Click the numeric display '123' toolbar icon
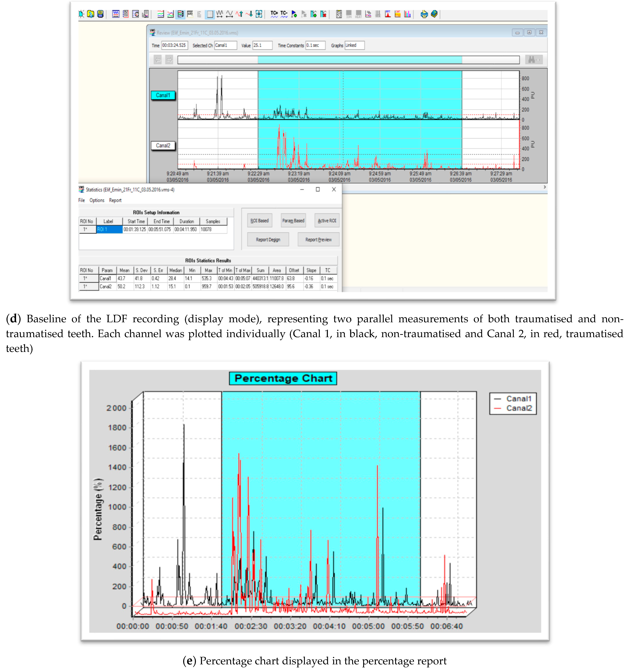 pyautogui.click(x=190, y=14)
